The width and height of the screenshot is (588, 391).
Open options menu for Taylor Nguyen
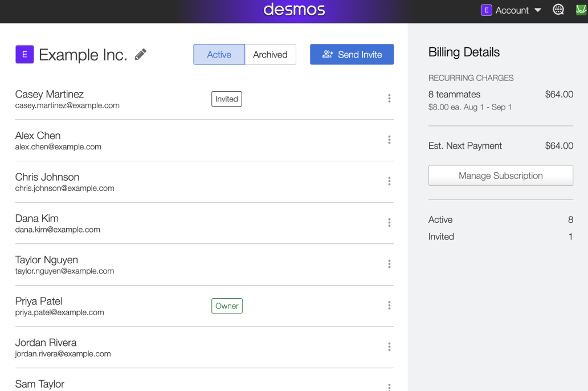(x=389, y=264)
